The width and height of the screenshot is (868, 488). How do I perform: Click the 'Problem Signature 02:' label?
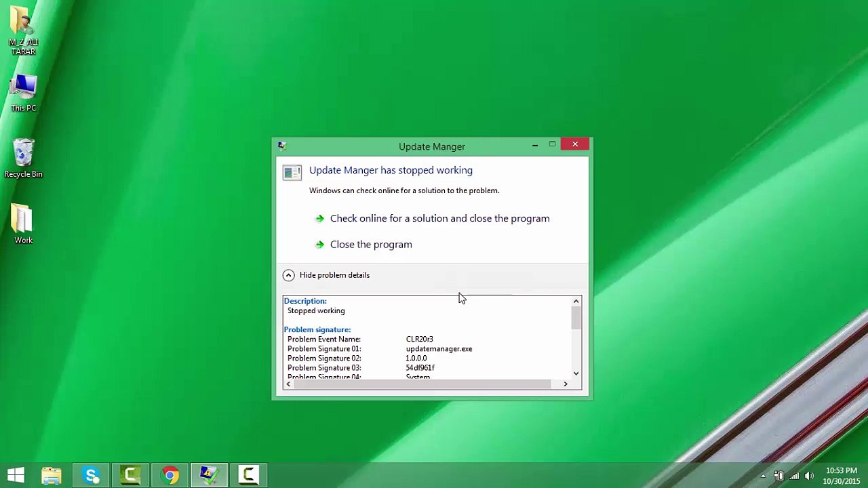[x=324, y=359]
